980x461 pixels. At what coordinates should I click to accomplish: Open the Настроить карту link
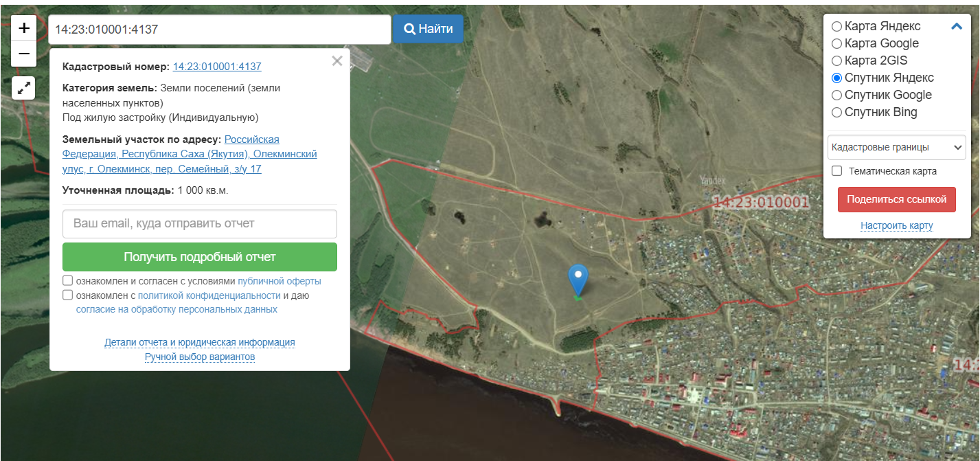897,225
